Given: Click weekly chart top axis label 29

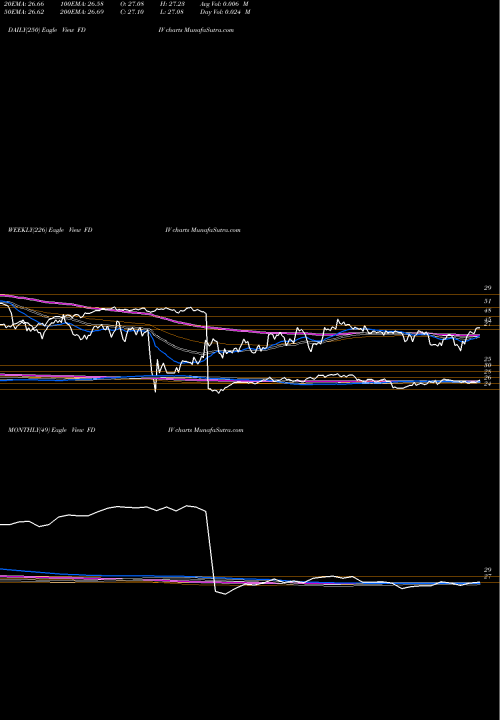Looking at the screenshot, I should pyautogui.click(x=487, y=288).
